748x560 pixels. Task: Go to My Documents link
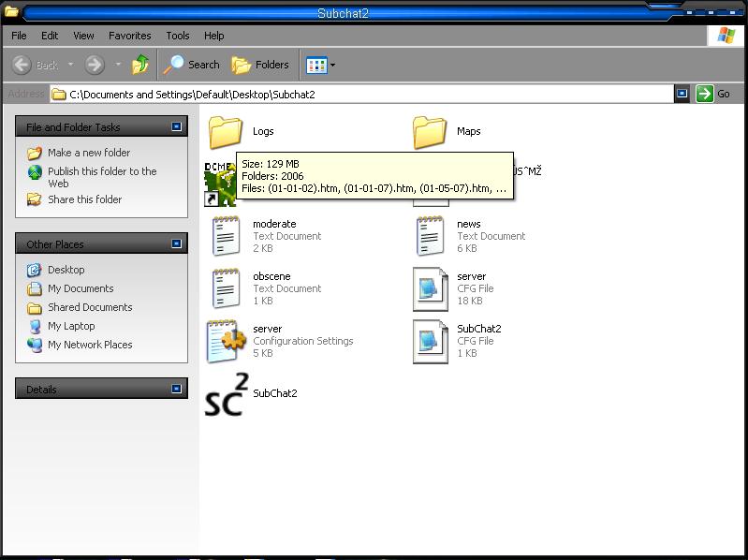tap(81, 288)
